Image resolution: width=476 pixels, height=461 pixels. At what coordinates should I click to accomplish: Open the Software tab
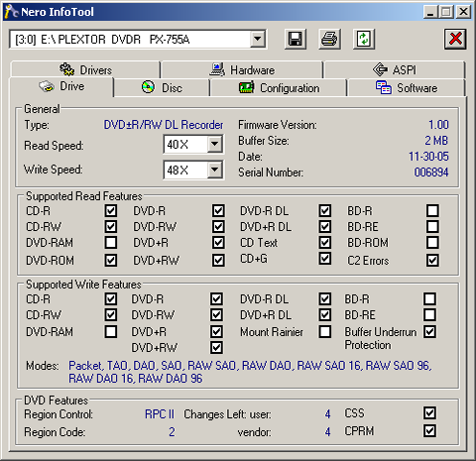tap(407, 88)
